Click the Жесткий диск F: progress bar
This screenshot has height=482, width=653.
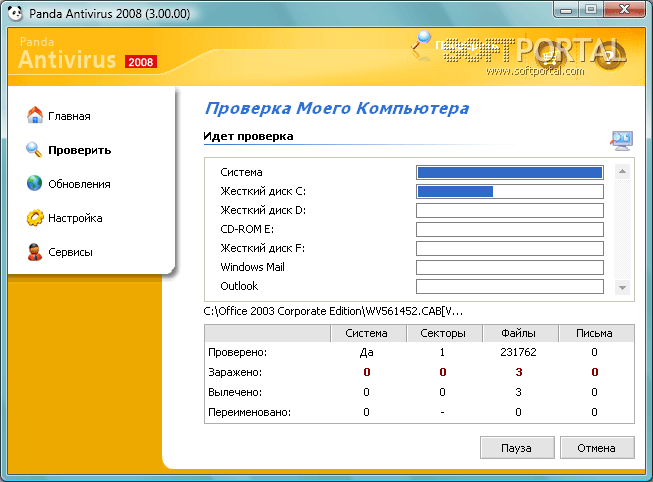(x=510, y=248)
